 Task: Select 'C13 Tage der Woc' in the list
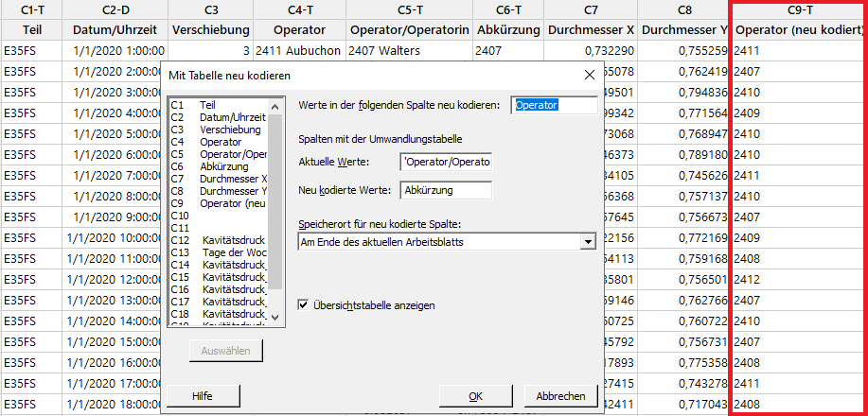(219, 252)
